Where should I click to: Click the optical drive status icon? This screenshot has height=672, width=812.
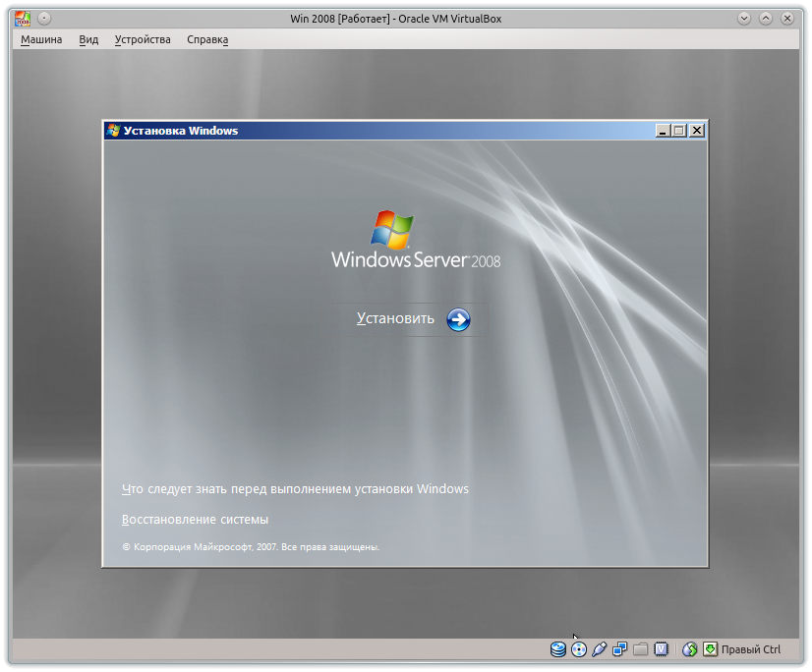point(579,648)
